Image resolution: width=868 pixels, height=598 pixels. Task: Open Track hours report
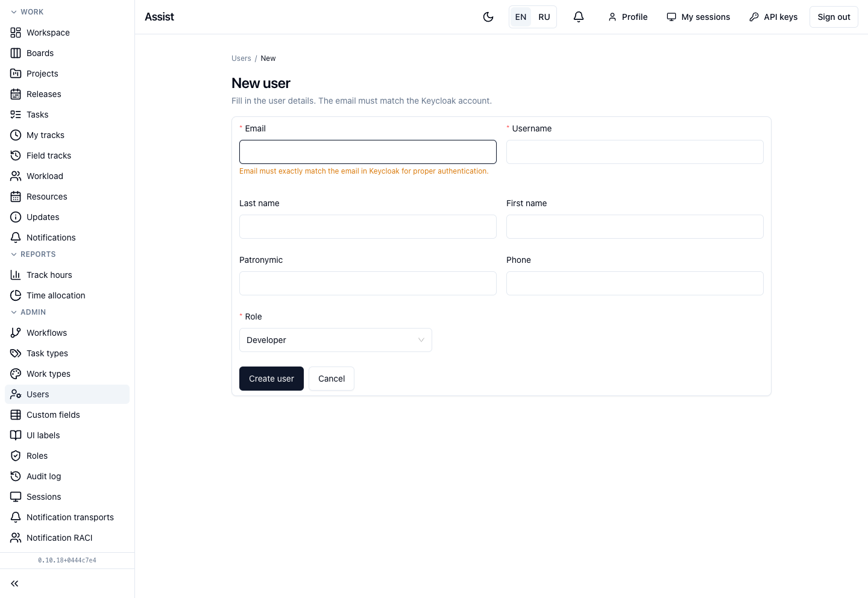click(67, 275)
